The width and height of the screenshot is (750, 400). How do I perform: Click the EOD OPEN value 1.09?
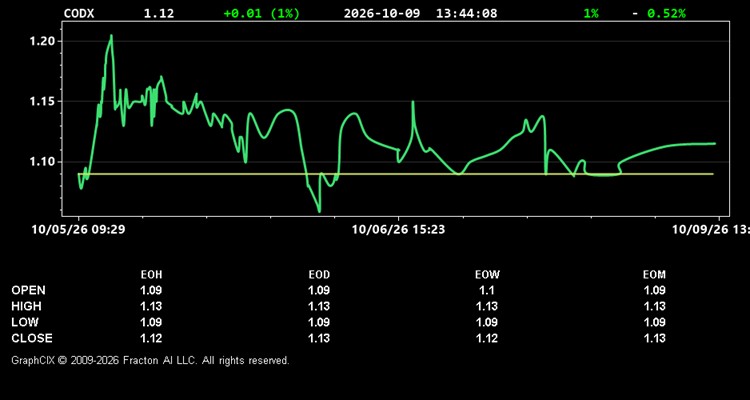tap(319, 290)
